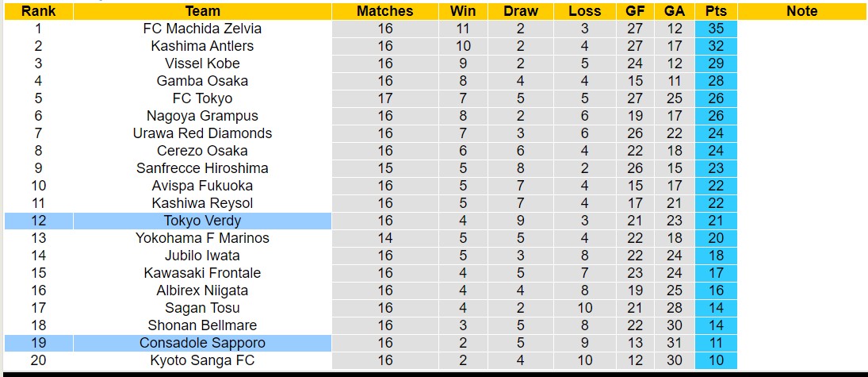This screenshot has width=868, height=377.
Task: Click the 35 points cell for Machida Zelvia
Action: tap(716, 29)
